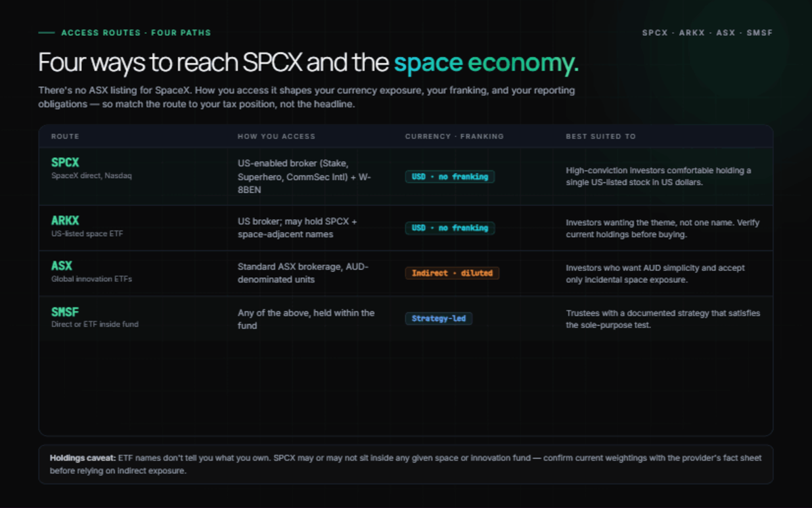Click 'High-conviction investors comfortable holding' text
This screenshot has width=812, height=508.
[x=658, y=177]
